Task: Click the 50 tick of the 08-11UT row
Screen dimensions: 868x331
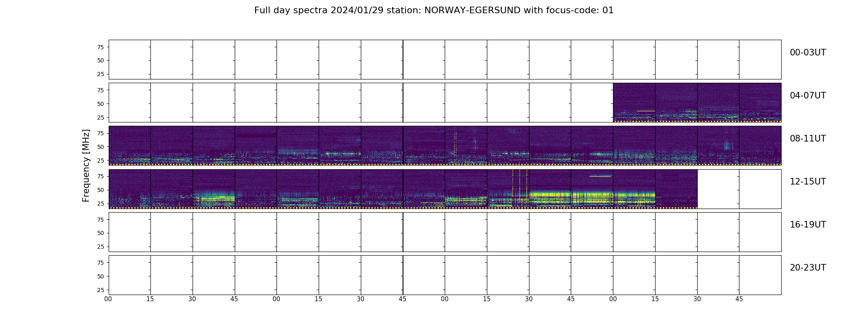Action: tap(100, 147)
